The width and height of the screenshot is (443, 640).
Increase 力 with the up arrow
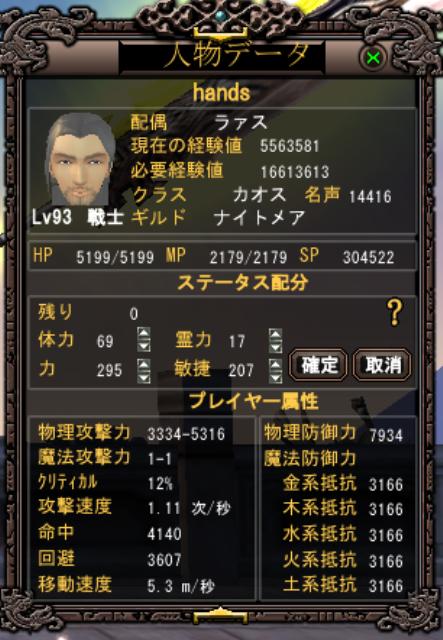click(144, 364)
